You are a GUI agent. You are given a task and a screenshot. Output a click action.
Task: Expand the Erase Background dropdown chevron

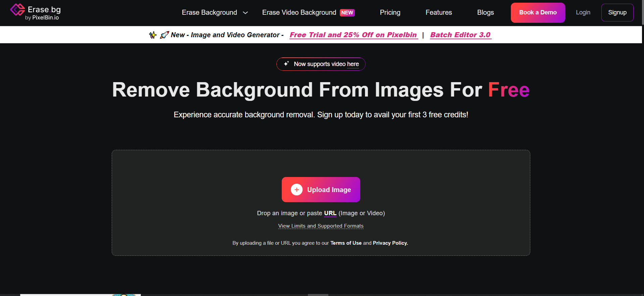[x=245, y=13]
